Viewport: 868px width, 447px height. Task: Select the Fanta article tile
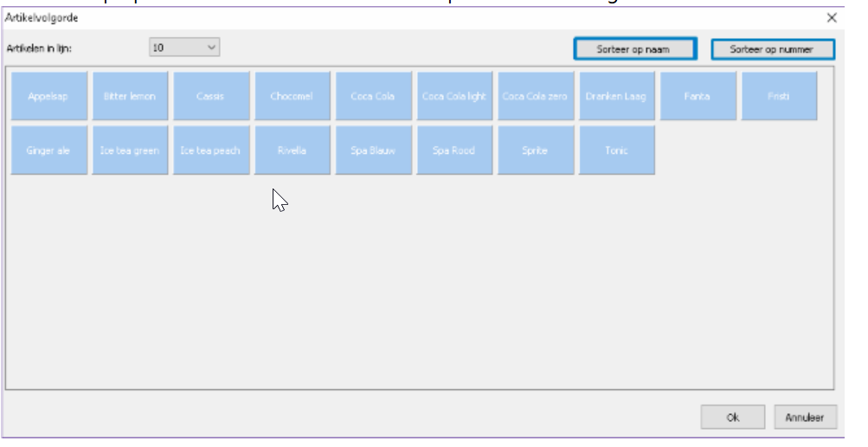coord(698,96)
